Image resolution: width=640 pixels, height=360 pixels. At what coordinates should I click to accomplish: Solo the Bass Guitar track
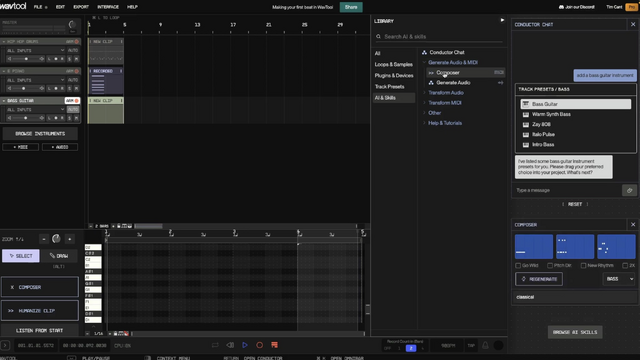point(69,118)
